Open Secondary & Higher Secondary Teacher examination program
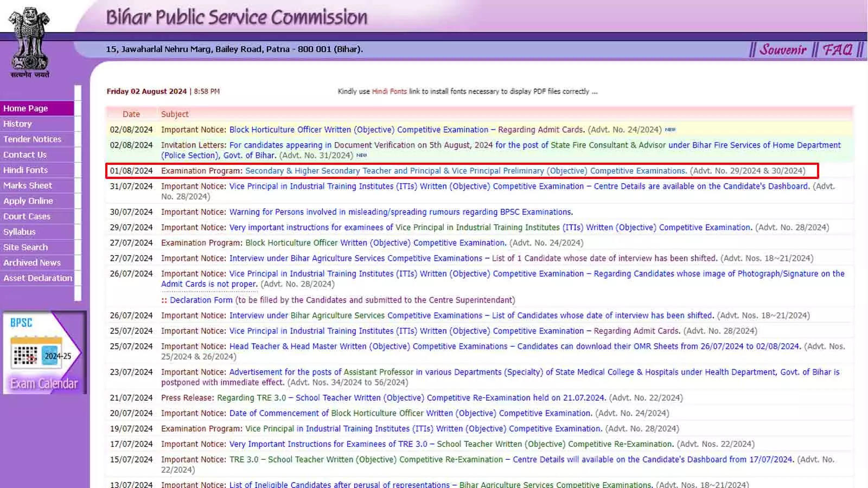 click(x=466, y=171)
